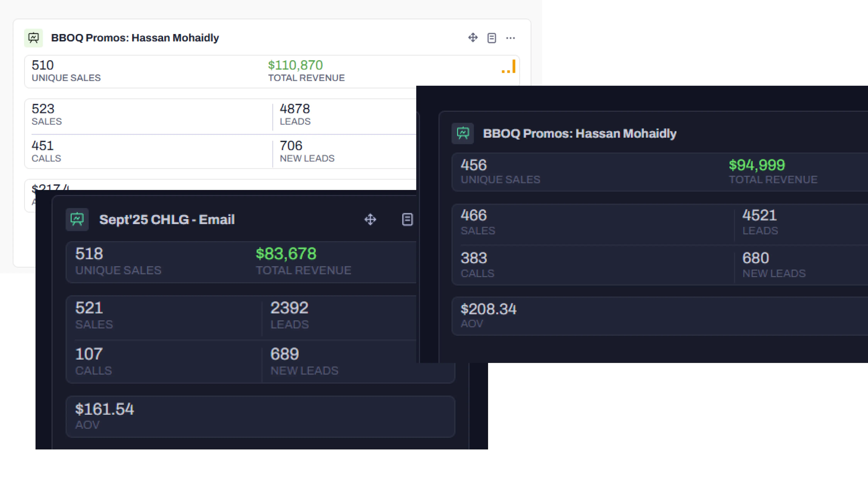Click the 4878 Leads stat
The height and width of the screenshot is (495, 868).
(x=294, y=109)
